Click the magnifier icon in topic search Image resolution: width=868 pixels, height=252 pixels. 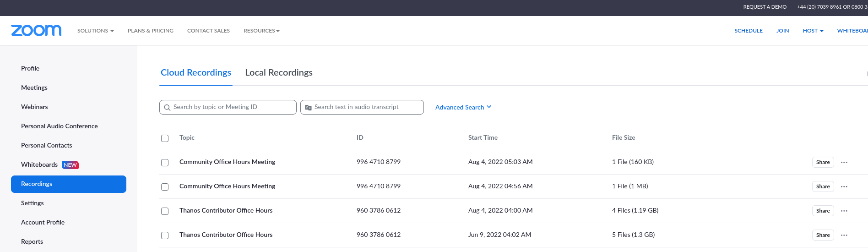pos(167,107)
